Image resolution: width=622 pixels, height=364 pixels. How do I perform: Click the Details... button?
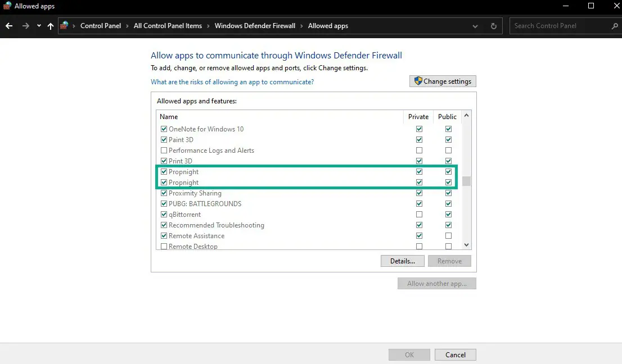coord(402,261)
